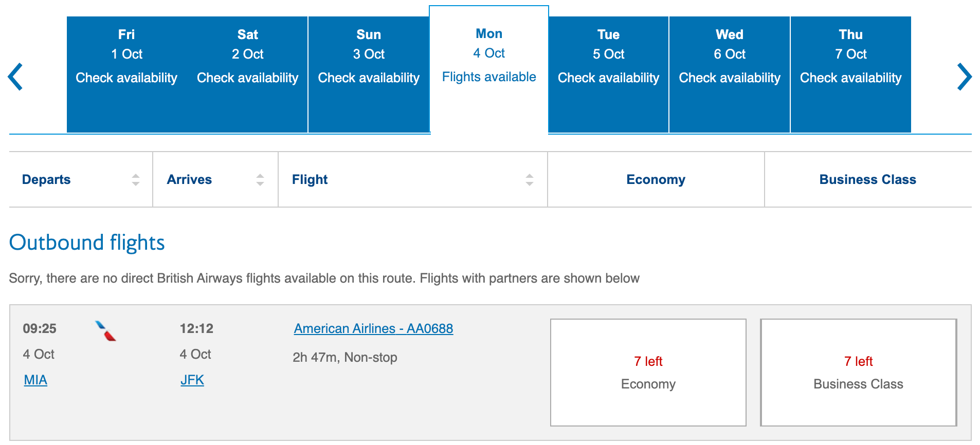The height and width of the screenshot is (445, 980).
Task: Open the American Airlines AA0688 flight link
Action: click(x=373, y=328)
